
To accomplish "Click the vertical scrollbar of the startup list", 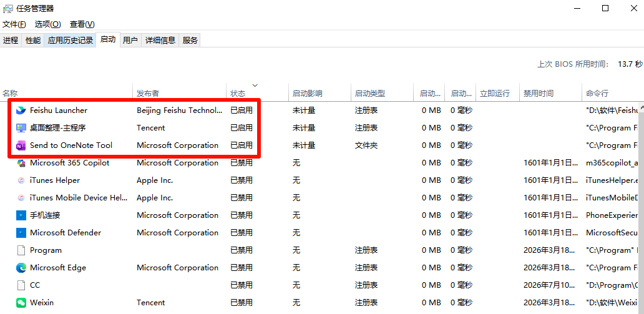I will [x=641, y=207].
